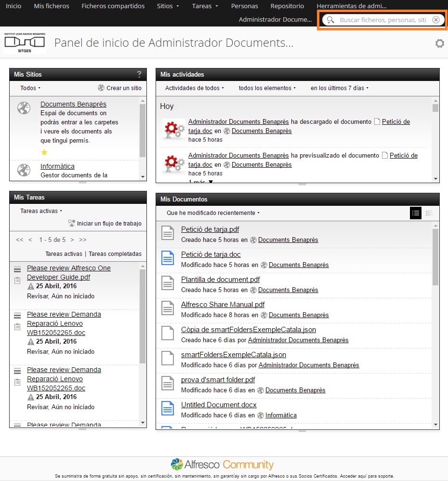This screenshot has height=481, width=448.
Task: Click the globe icon beside Informàtica site
Action: [24, 170]
